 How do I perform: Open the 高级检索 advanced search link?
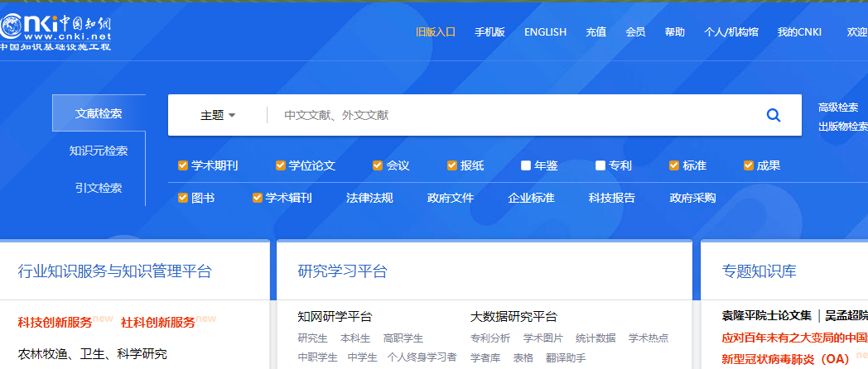[838, 108]
